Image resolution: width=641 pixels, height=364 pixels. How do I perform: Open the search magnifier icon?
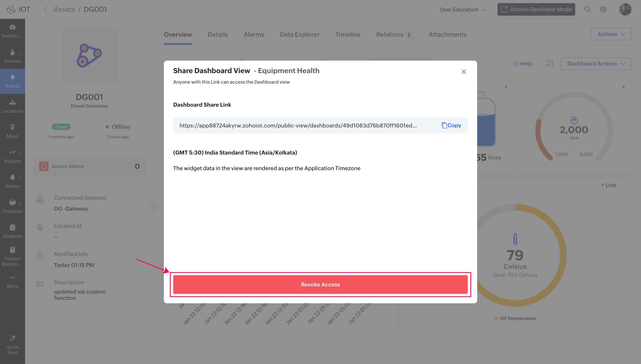588,9
